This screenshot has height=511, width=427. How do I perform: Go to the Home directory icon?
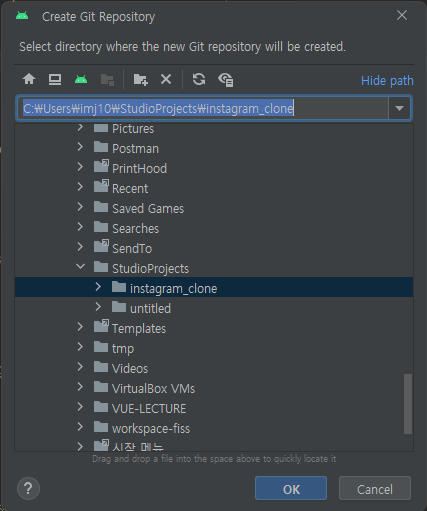(29, 79)
